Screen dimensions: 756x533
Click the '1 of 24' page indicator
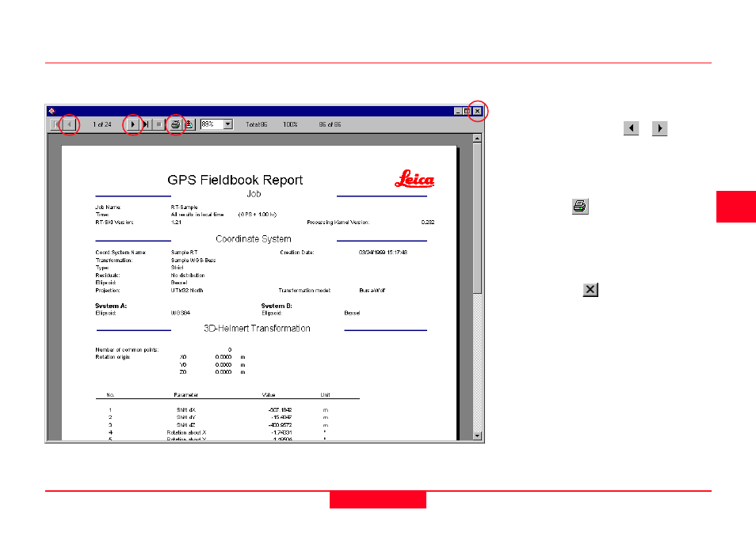coord(102,124)
